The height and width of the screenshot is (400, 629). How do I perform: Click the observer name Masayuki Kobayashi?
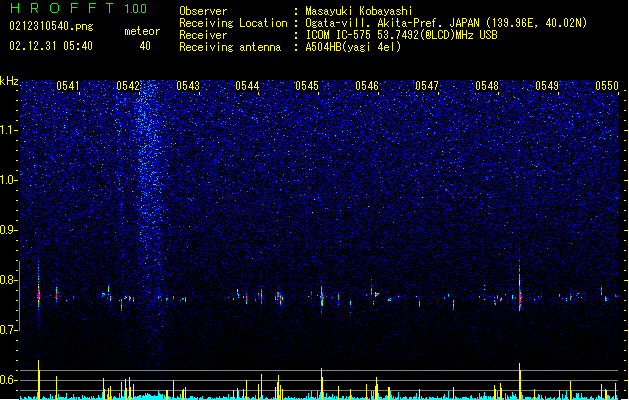coord(359,11)
